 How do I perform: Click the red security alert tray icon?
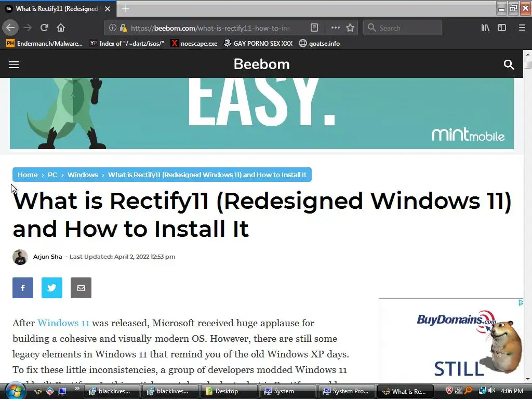pyautogui.click(x=449, y=391)
